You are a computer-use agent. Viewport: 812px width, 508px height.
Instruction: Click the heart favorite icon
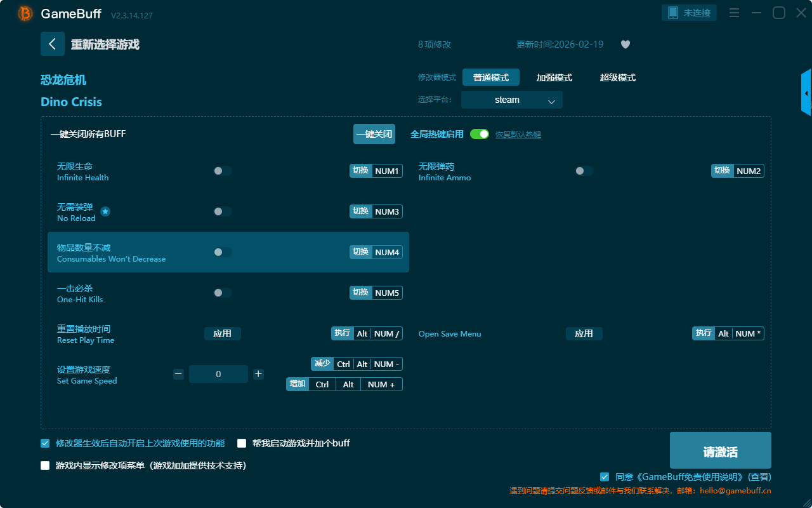[x=625, y=44]
